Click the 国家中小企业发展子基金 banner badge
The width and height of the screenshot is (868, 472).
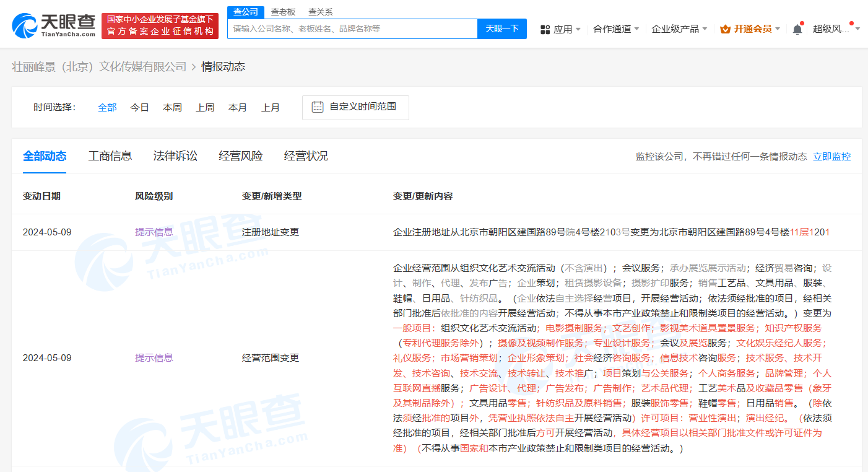click(160, 25)
